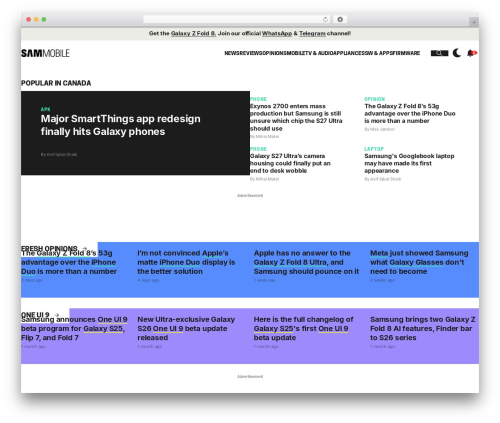Open the Appliances menu item
The height and width of the screenshot is (423, 500).
[349, 53]
